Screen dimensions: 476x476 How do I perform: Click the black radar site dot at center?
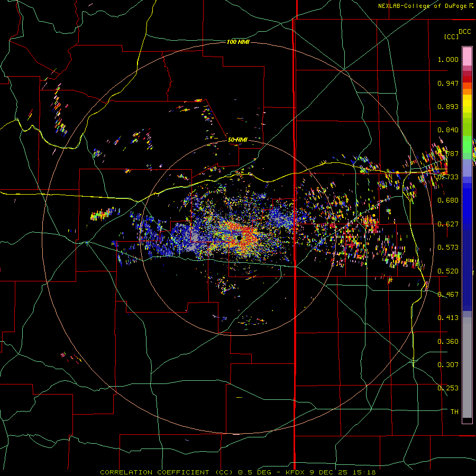(x=239, y=237)
